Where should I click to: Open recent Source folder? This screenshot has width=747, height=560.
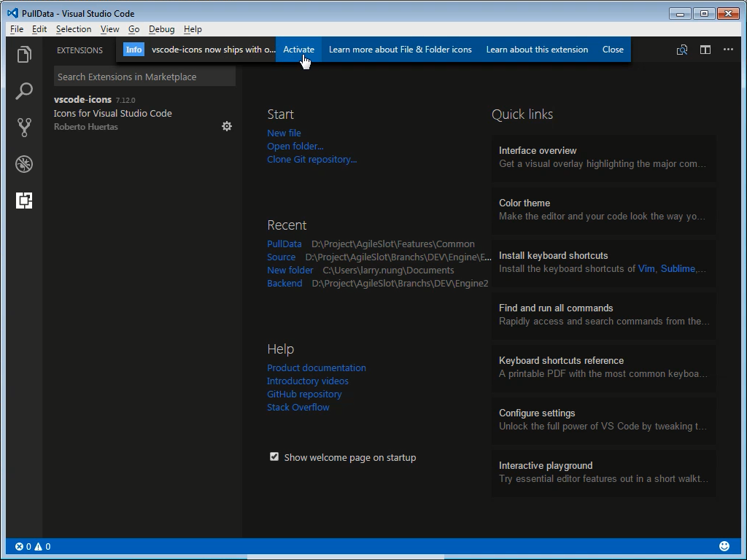[281, 257]
